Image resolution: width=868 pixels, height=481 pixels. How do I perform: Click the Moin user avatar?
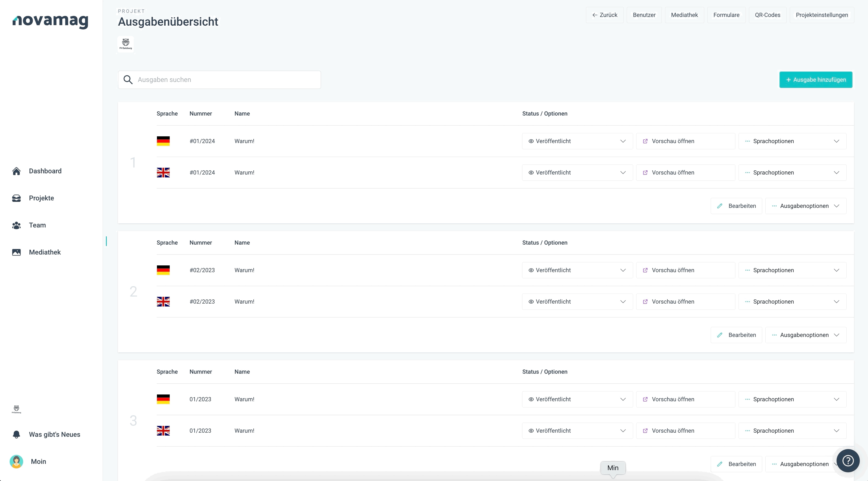click(16, 461)
